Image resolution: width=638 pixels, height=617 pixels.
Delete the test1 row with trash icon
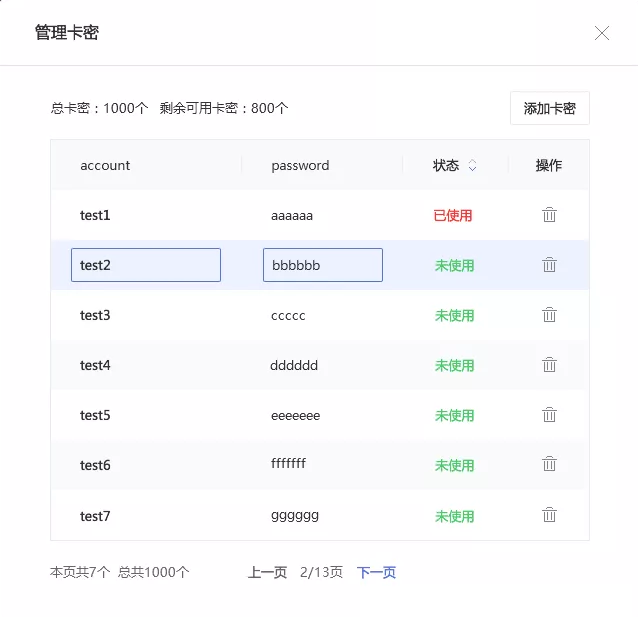click(x=549, y=215)
